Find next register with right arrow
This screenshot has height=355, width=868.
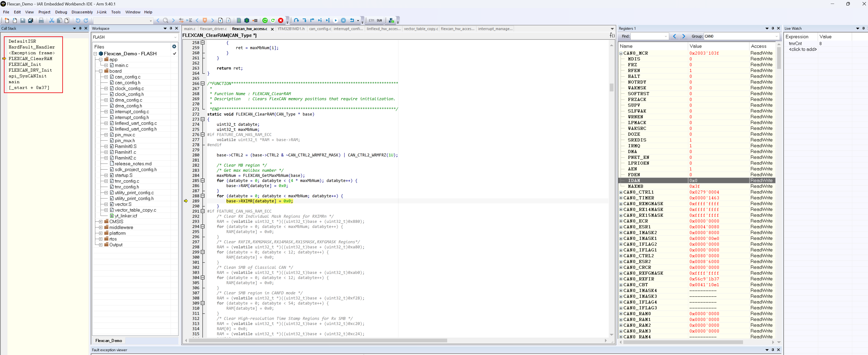(684, 36)
